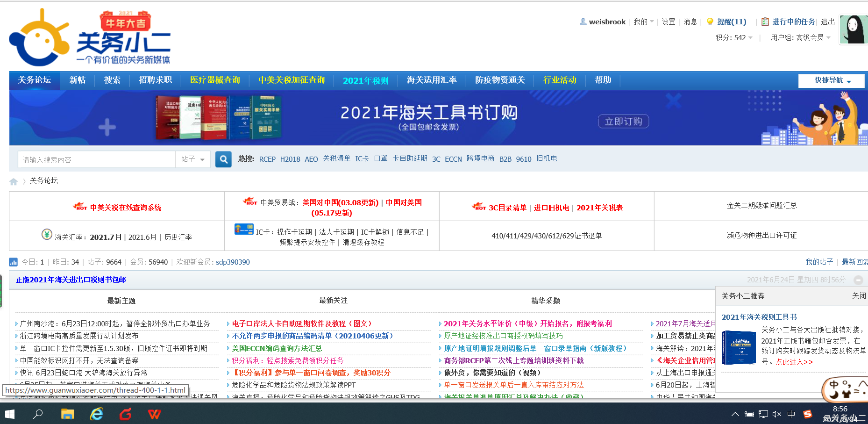The height and width of the screenshot is (424, 868).
Task: Open the 行业活动 nav tab
Action: (560, 80)
